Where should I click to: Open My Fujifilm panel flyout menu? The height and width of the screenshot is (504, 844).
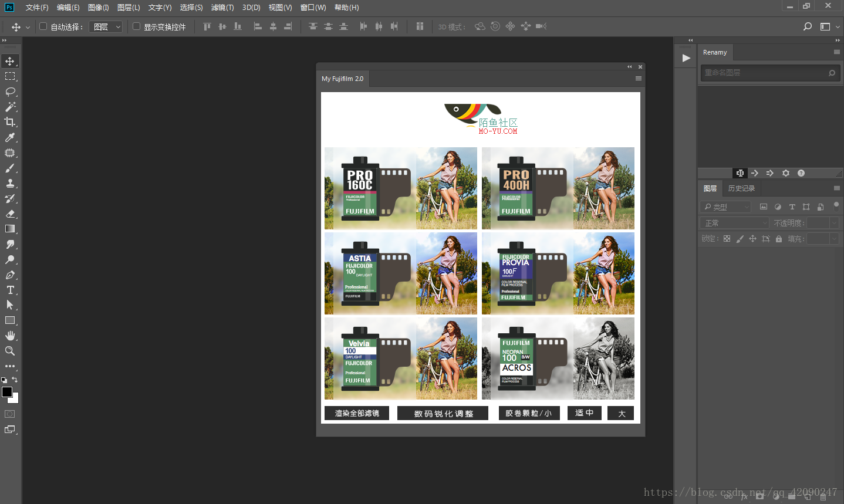[x=639, y=79]
